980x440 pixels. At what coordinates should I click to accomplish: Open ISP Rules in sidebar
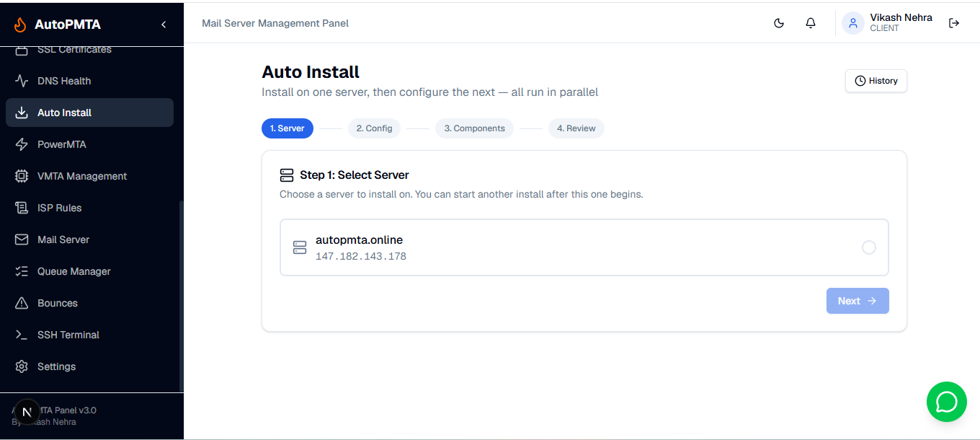pos(89,208)
